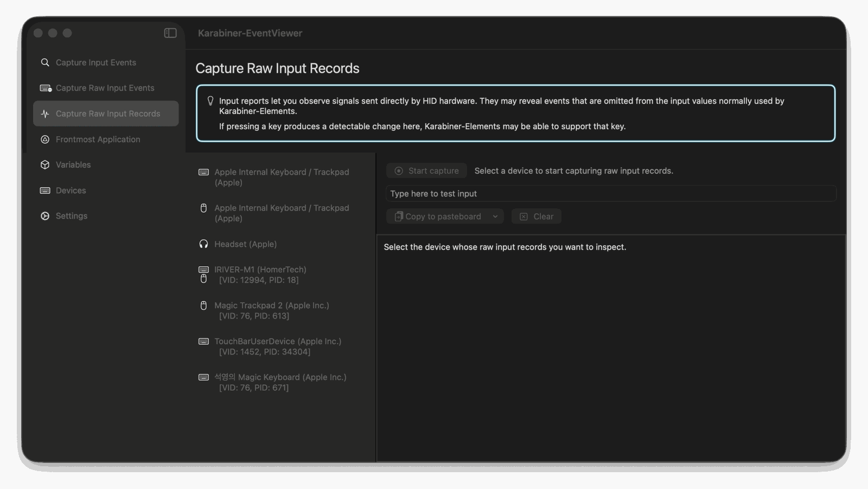Click the headphones icon for Headset (Apple)

[203, 244]
